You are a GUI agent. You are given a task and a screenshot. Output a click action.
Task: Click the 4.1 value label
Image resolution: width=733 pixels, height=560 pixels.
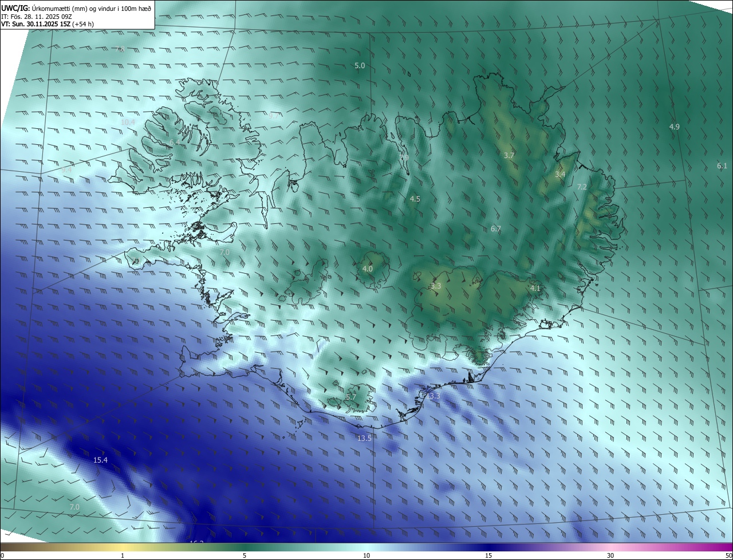click(535, 288)
